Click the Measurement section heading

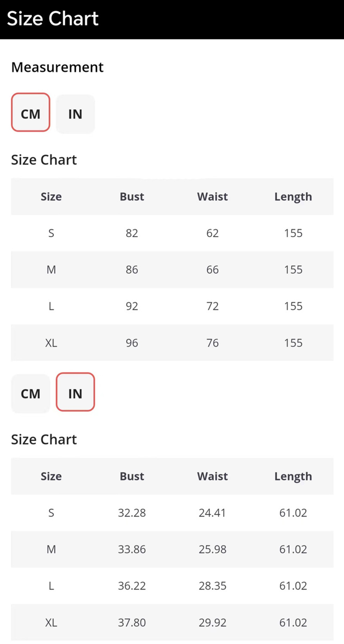[57, 67]
